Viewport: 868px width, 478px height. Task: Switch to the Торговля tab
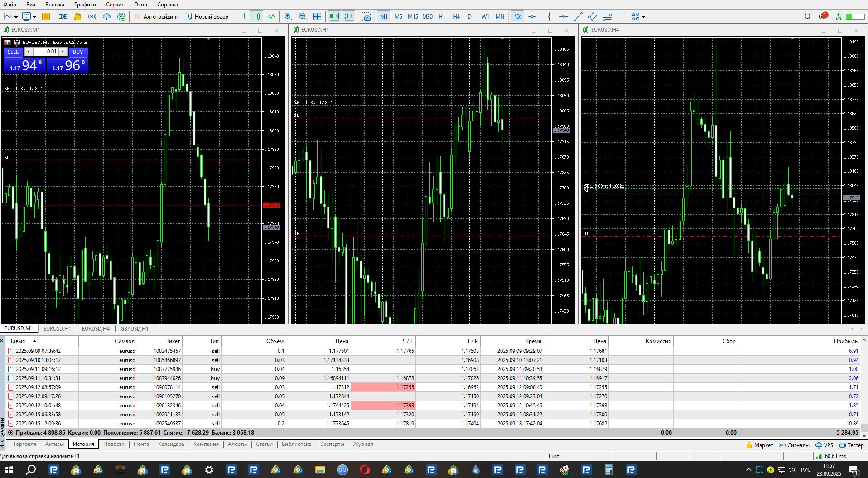(24, 444)
